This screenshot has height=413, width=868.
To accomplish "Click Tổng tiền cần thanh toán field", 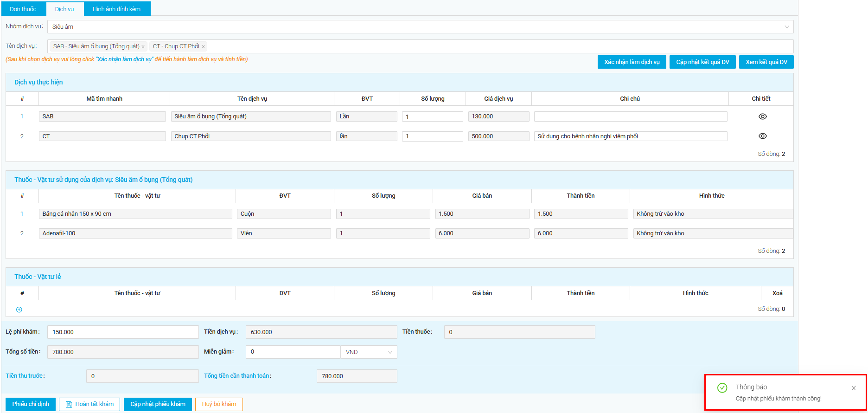I will pos(357,376).
